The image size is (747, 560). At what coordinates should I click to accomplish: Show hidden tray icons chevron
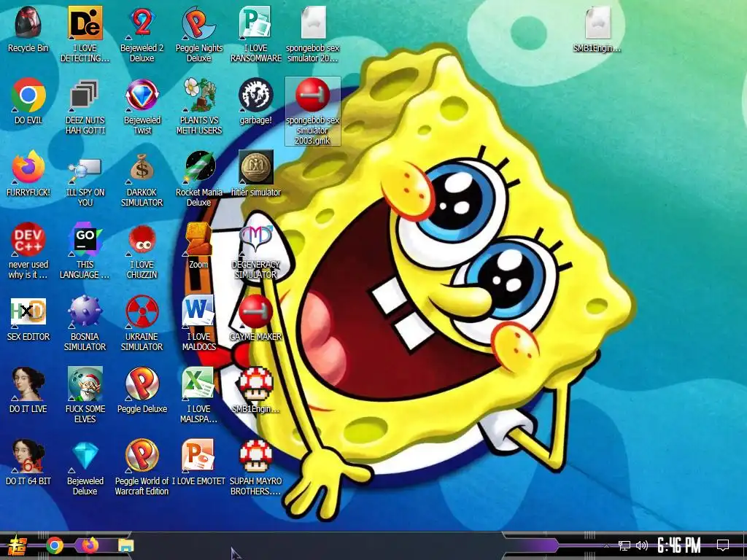point(606,545)
